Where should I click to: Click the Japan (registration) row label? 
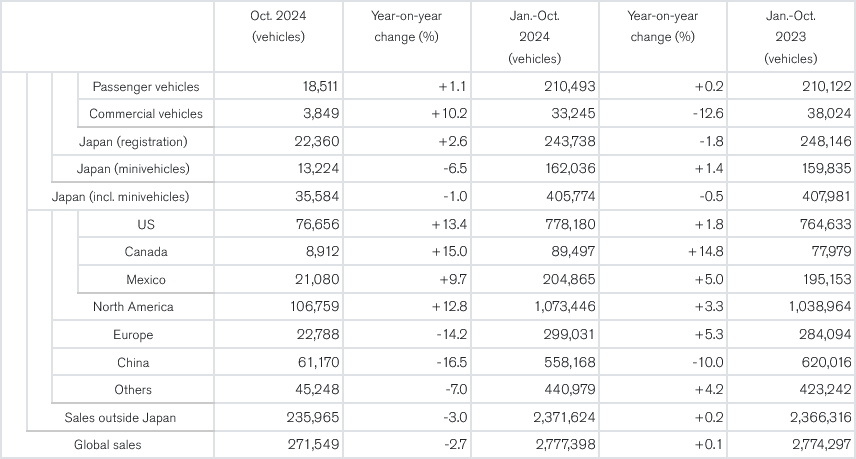[x=133, y=142]
